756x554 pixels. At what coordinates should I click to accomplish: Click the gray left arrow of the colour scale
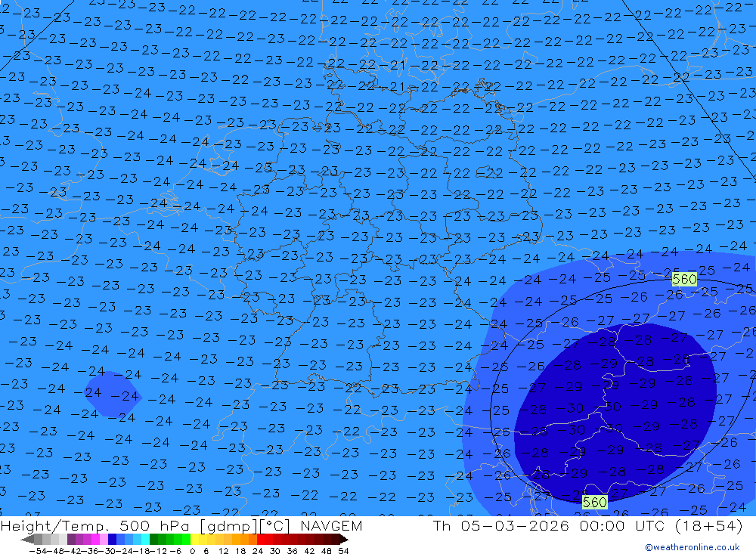coord(27,539)
